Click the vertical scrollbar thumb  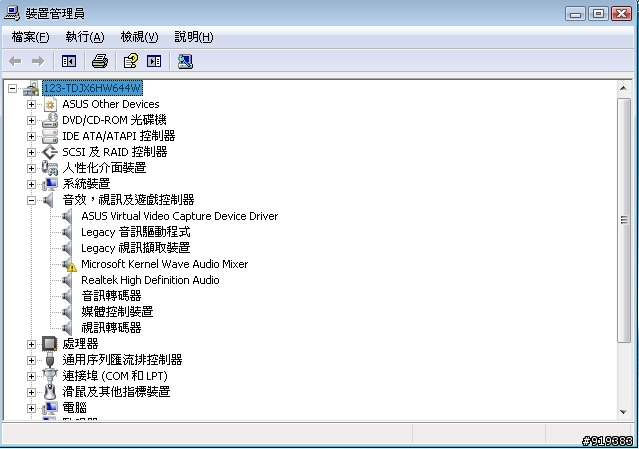pyautogui.click(x=624, y=220)
